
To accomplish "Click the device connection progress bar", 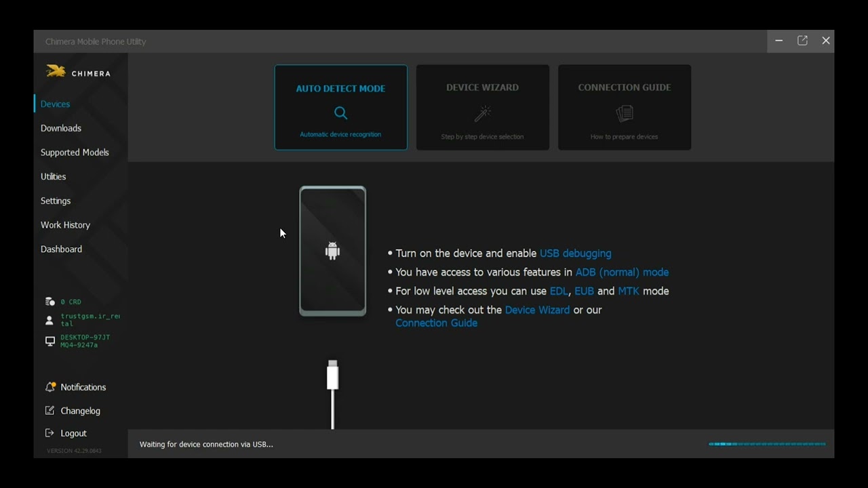I will (767, 444).
